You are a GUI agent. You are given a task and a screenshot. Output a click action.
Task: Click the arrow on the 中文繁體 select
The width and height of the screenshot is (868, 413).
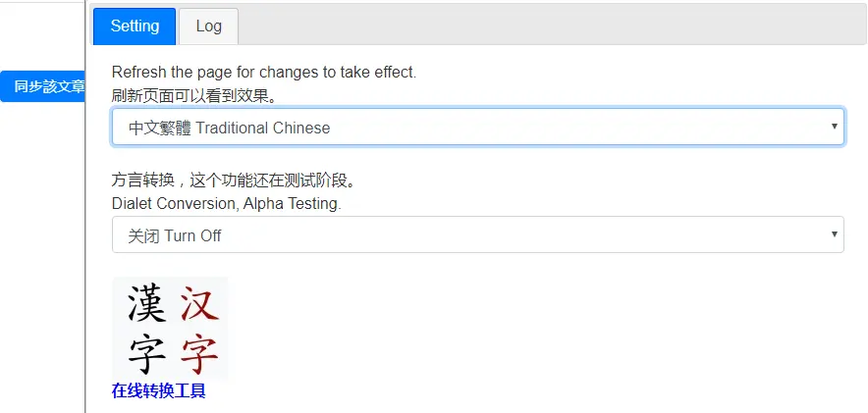click(834, 127)
